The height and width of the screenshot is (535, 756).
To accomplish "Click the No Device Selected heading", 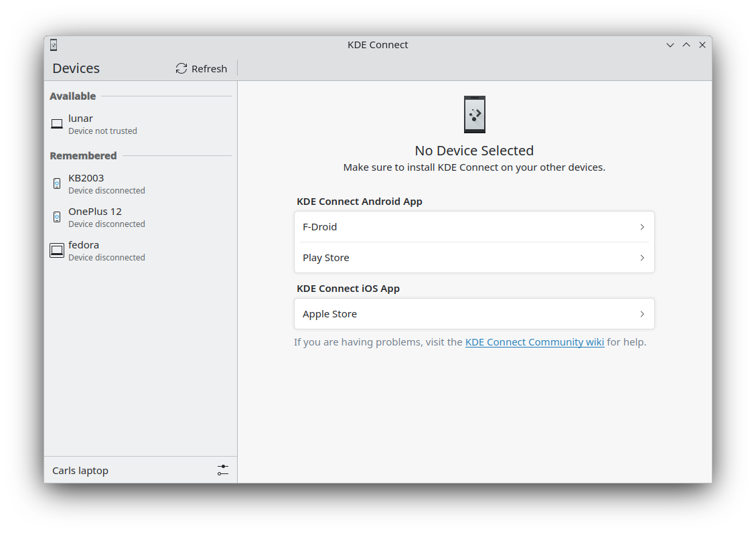I will [475, 151].
